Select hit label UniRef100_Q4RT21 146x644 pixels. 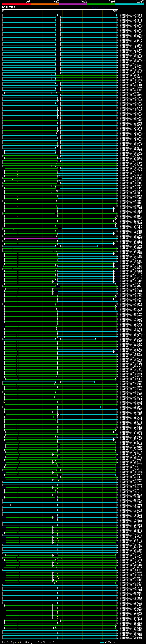click(131, 95)
